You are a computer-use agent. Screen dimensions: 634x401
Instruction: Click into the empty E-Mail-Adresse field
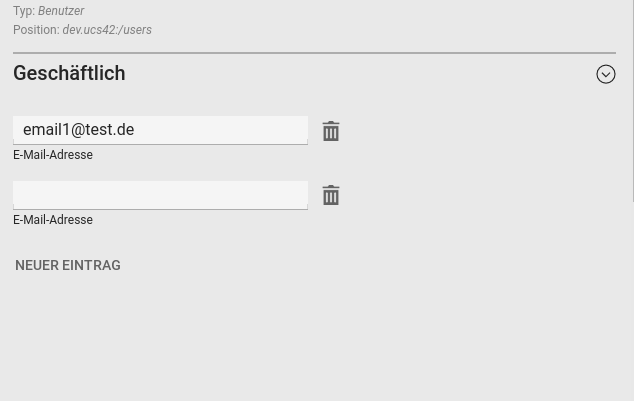coord(160,195)
